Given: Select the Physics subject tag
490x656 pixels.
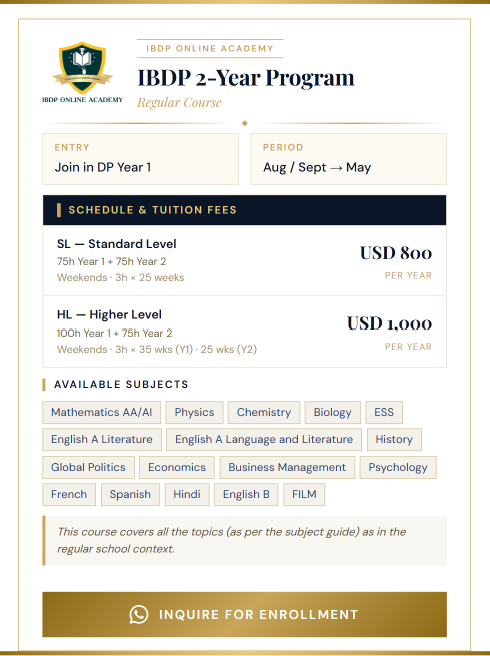Looking at the screenshot, I should click(195, 413).
